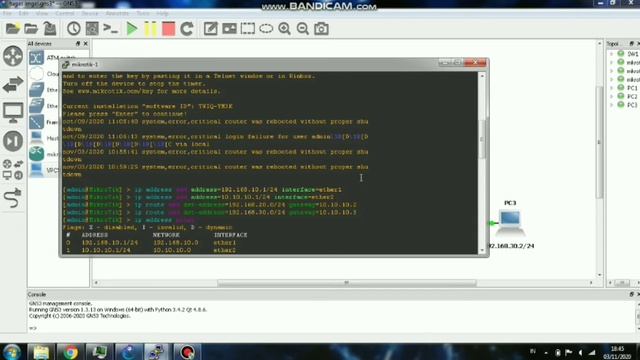This screenshot has width=640, height=360.
Task: Open the Help menu
Action: 162,13
